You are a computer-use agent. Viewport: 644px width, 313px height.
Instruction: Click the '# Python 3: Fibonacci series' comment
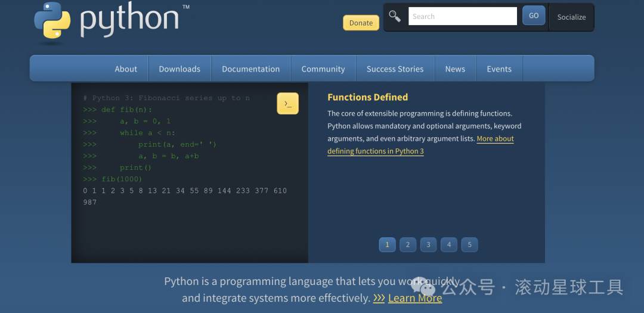pyautogui.click(x=166, y=98)
